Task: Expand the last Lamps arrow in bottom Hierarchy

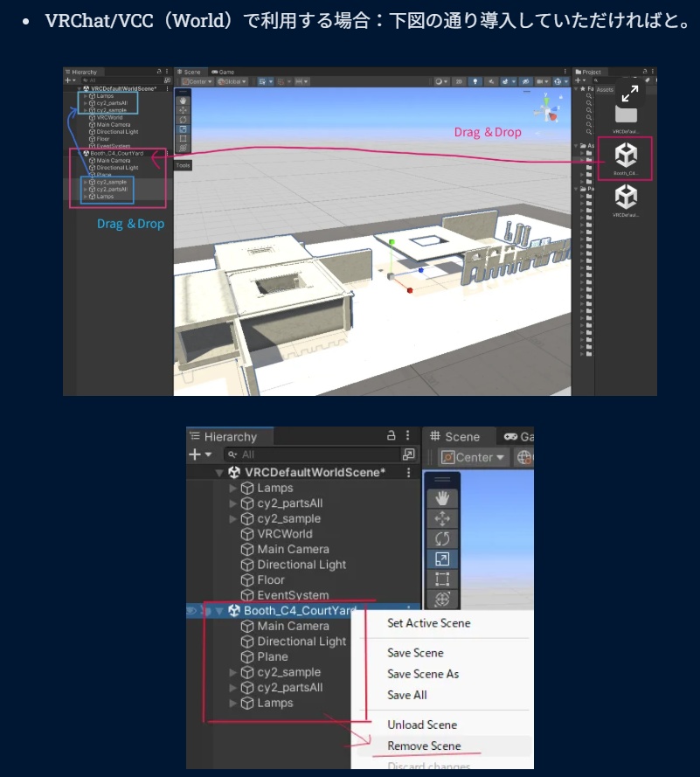Action: coord(232,704)
